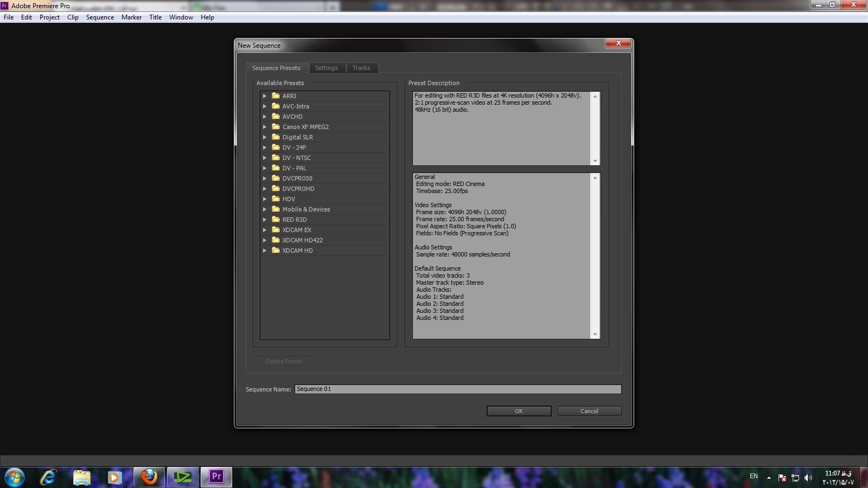Viewport: 868px width, 488px height.
Task: Click the DV - NTSC folder icon
Action: point(276,157)
